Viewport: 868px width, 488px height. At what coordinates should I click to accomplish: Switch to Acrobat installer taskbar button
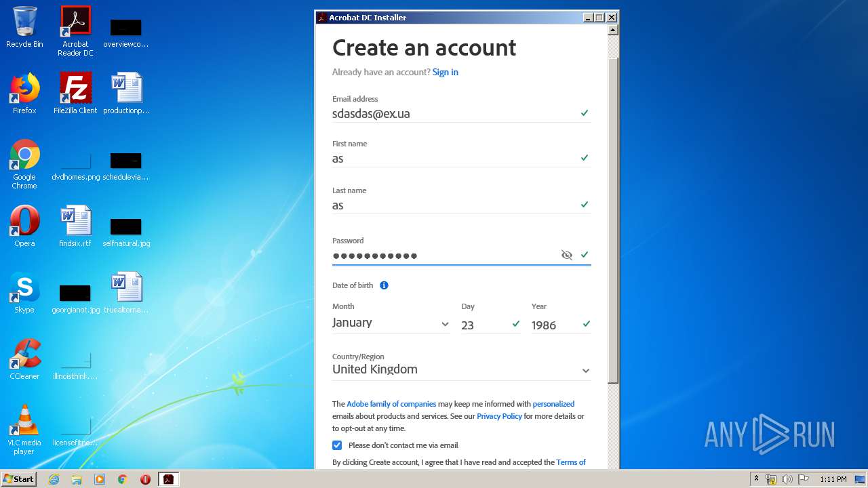point(168,479)
